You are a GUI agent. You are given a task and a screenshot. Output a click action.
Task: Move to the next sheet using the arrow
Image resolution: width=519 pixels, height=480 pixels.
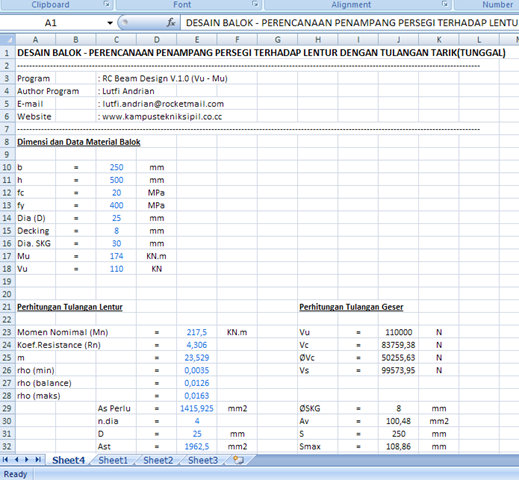27,460
